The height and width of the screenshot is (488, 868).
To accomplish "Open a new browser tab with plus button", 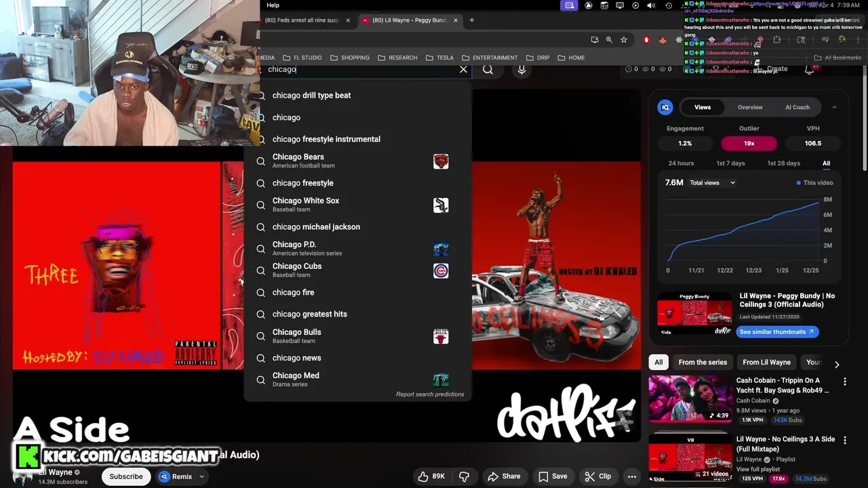I will [472, 20].
